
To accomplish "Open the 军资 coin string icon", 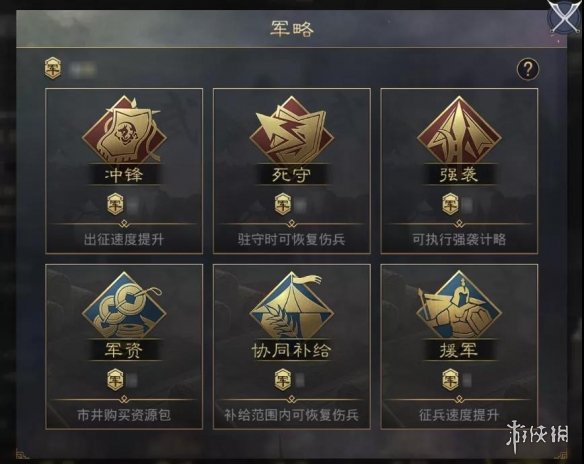I will 124,305.
